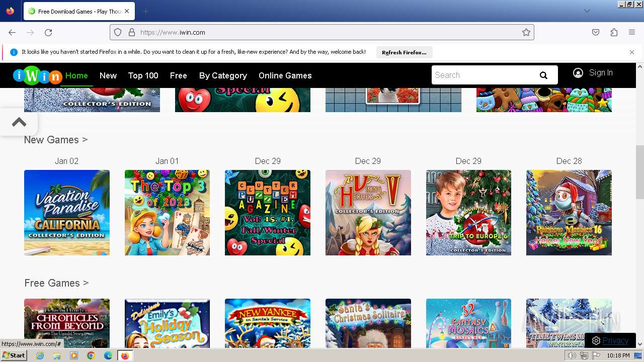Open New Yankee in Santa's Service thumbnail
This screenshot has height=362, width=644.
pos(268,323)
